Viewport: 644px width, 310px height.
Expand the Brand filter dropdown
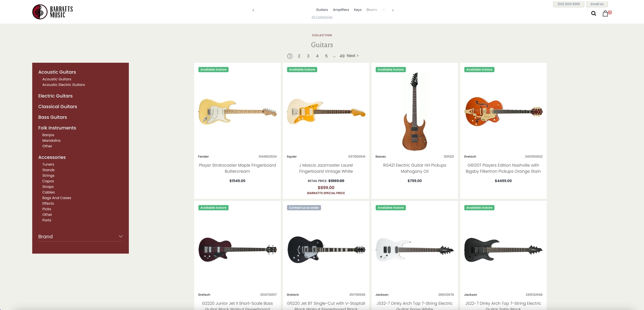pyautogui.click(x=80, y=236)
